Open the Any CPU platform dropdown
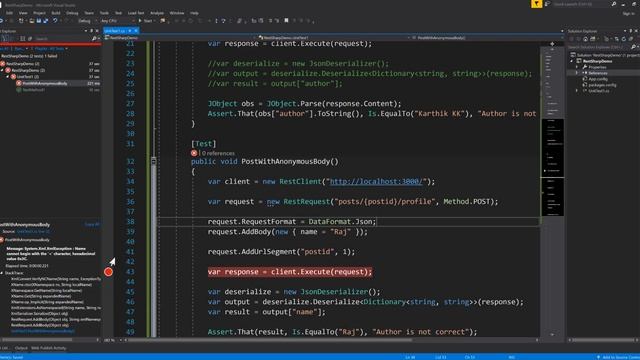 point(117,21)
